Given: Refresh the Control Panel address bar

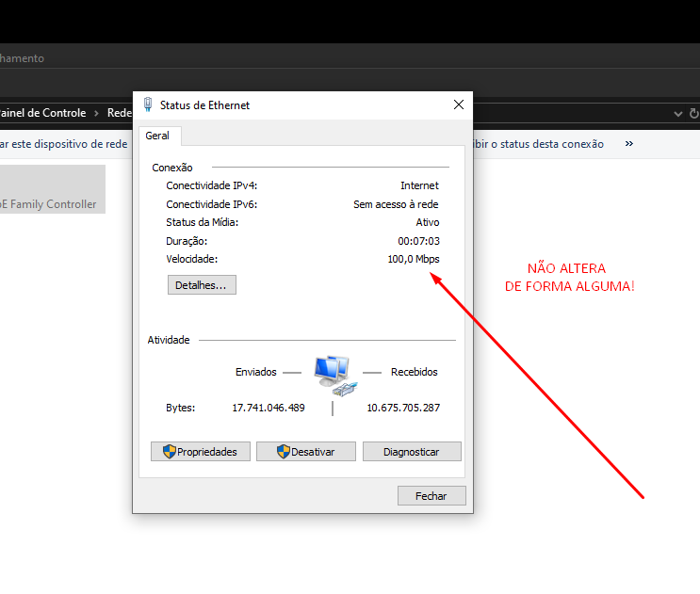Looking at the screenshot, I should click(693, 113).
